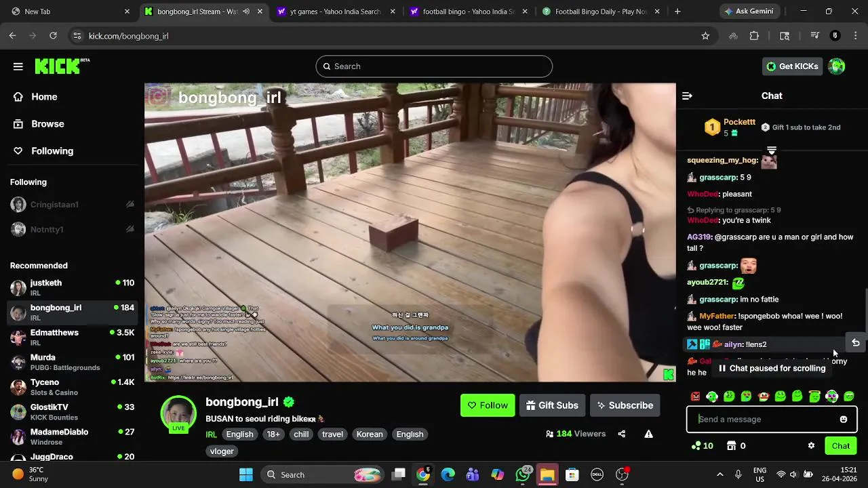Click the Get KICKs button

[x=792, y=66]
